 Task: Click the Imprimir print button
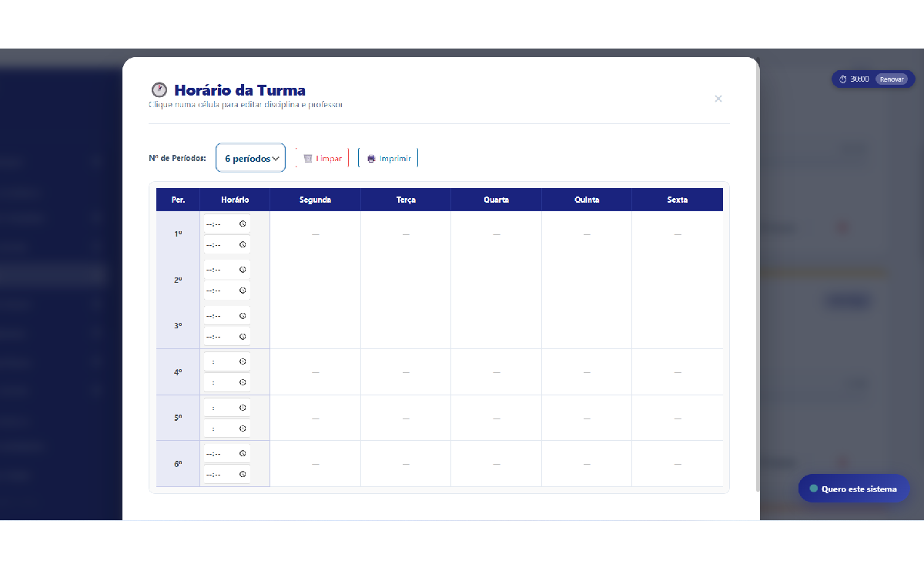(388, 159)
